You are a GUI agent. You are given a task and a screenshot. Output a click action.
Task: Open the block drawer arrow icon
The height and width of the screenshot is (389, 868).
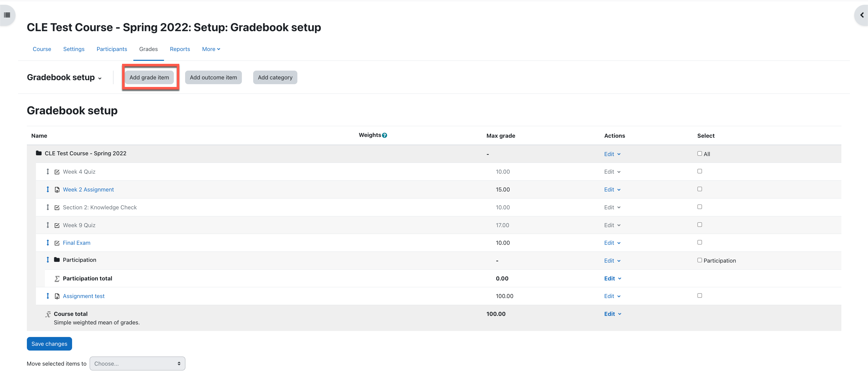862,15
